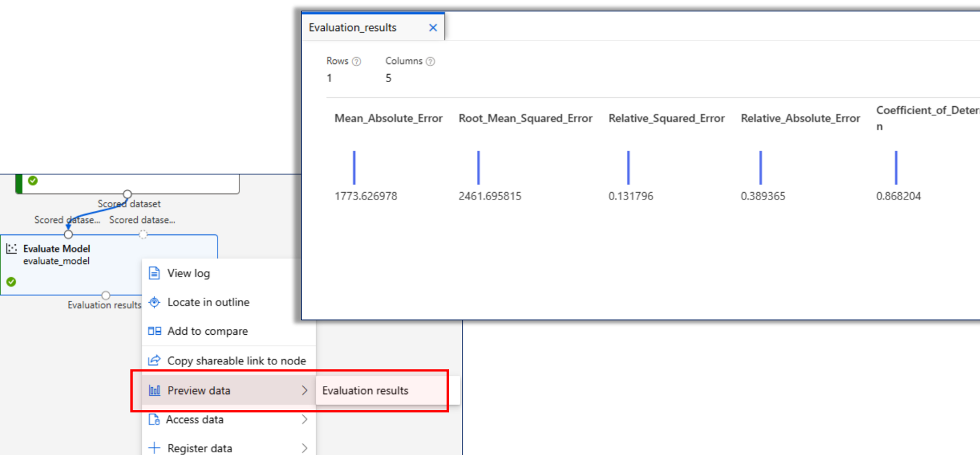
Task: Close the Evaluation_results tab
Action: pyautogui.click(x=433, y=27)
